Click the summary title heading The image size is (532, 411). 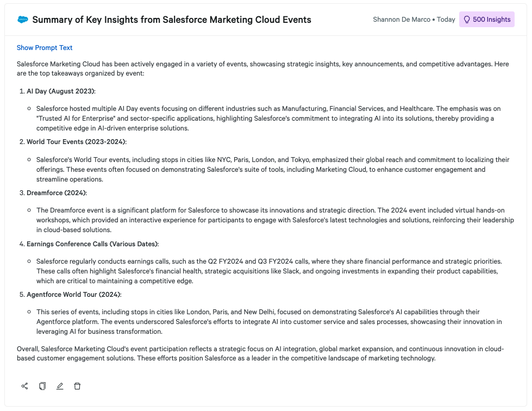172,20
